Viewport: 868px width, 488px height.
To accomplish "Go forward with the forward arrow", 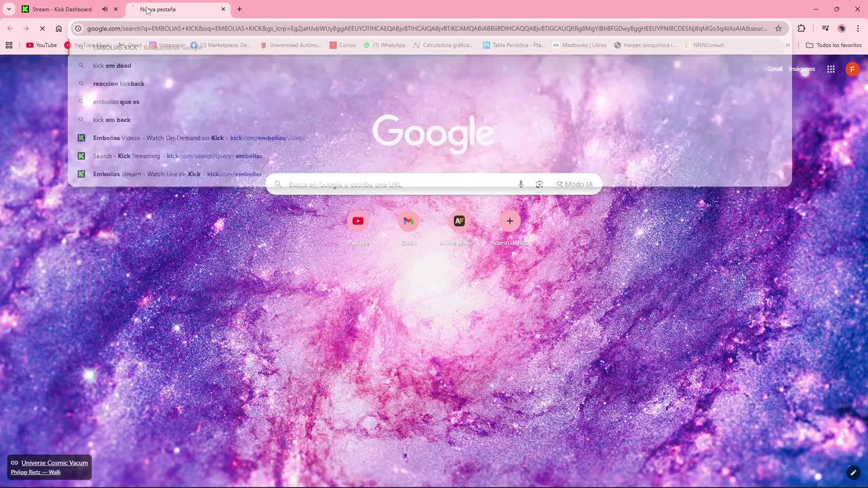I will point(26,28).
